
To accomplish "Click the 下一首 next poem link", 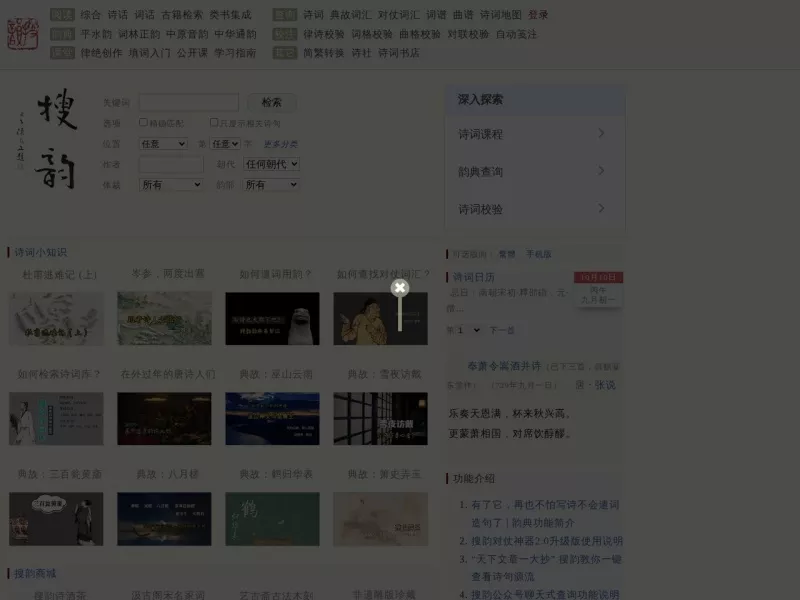I will click(502, 331).
